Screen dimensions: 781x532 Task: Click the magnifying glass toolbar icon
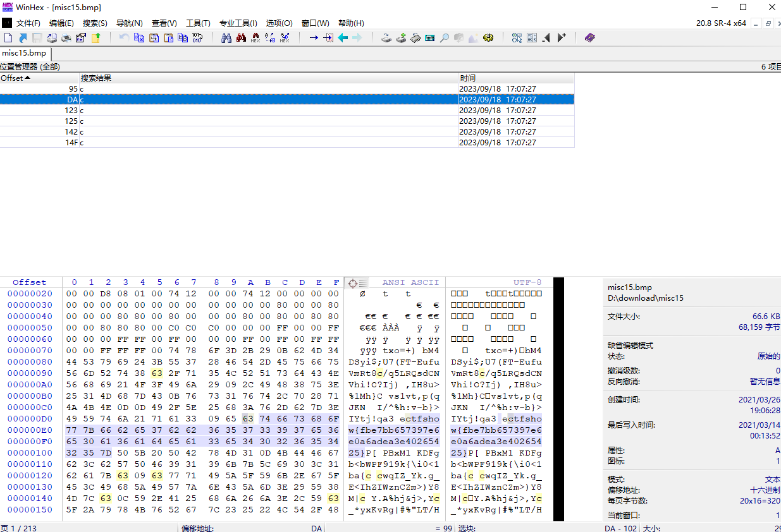pos(445,38)
